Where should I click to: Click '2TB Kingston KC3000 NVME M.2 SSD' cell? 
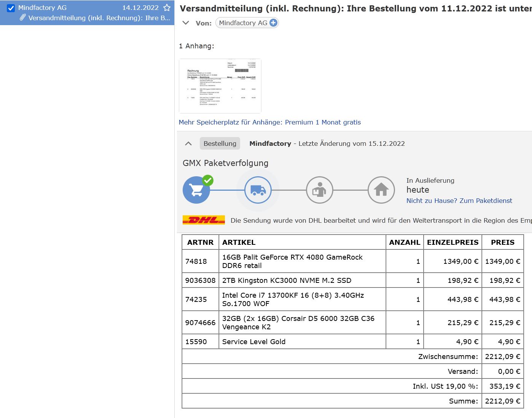coord(302,280)
